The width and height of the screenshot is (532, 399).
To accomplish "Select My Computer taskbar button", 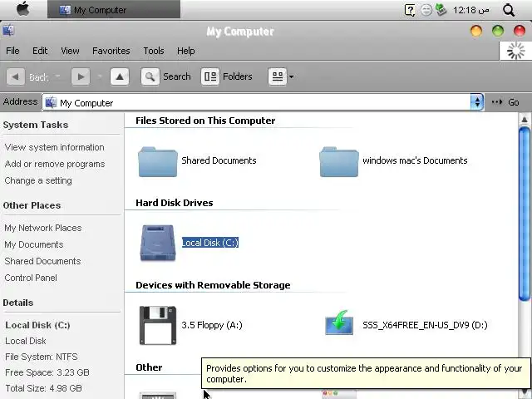I will pos(114,9).
